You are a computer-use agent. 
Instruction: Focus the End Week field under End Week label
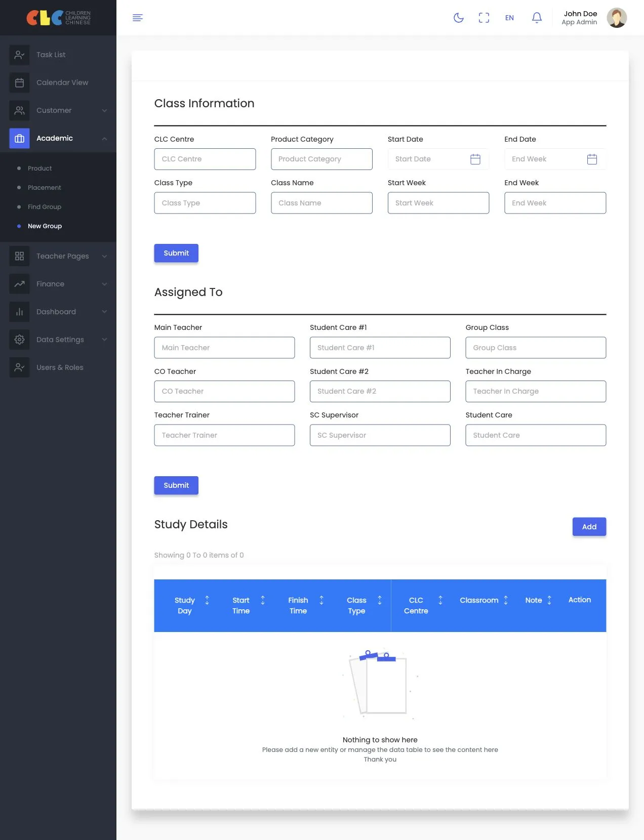(555, 203)
